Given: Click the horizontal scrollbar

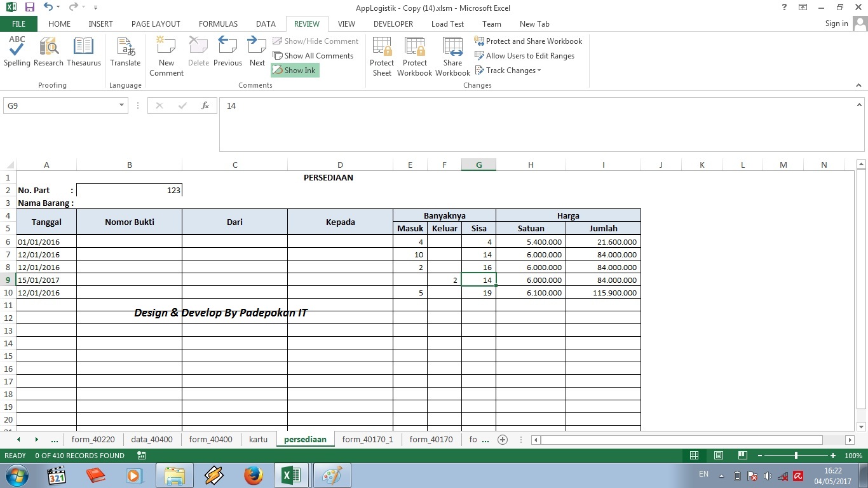Looking at the screenshot, I should (x=682, y=440).
